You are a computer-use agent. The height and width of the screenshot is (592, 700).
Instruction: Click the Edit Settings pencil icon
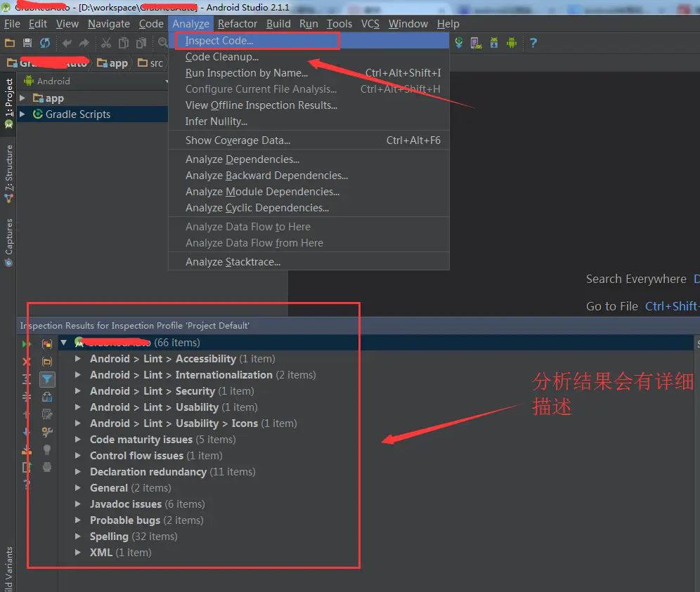tap(47, 414)
